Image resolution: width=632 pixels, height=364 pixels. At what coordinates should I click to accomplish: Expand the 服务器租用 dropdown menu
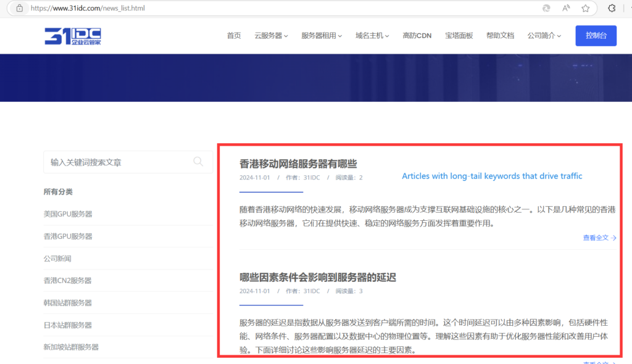(321, 35)
